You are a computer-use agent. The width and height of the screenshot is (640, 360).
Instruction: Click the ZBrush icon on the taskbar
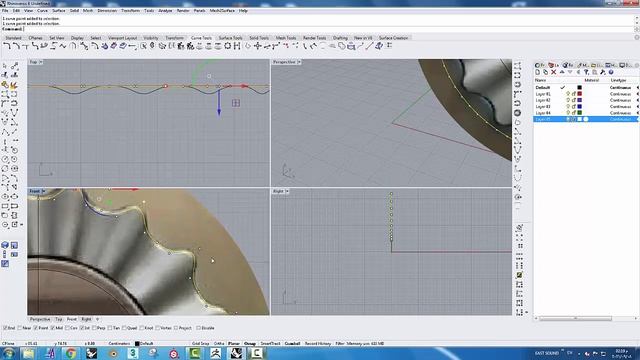click(216, 353)
